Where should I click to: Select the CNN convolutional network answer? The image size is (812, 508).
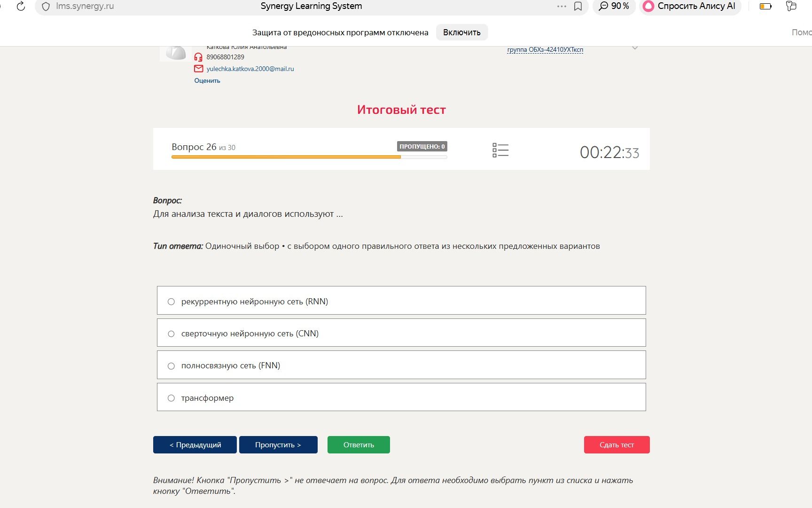coord(401,333)
